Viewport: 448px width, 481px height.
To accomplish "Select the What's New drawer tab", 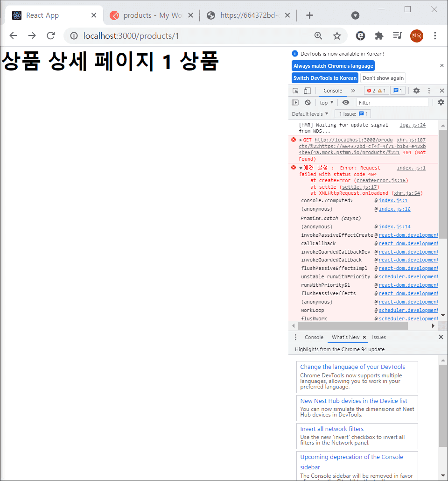I will click(x=345, y=338).
